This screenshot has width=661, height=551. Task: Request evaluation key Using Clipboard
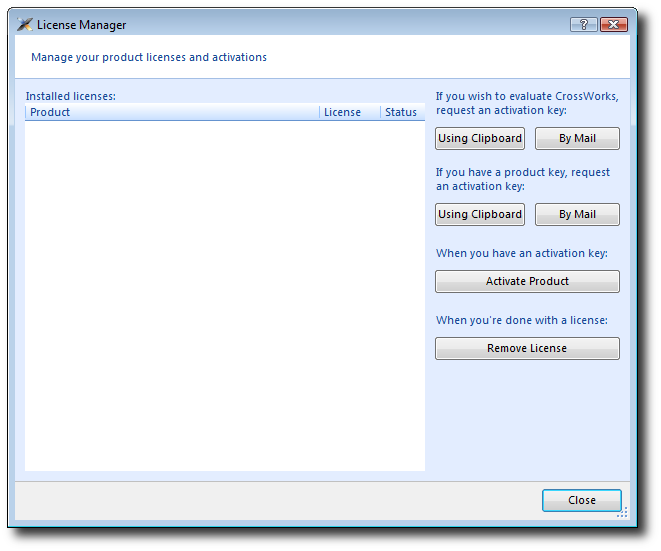[480, 138]
